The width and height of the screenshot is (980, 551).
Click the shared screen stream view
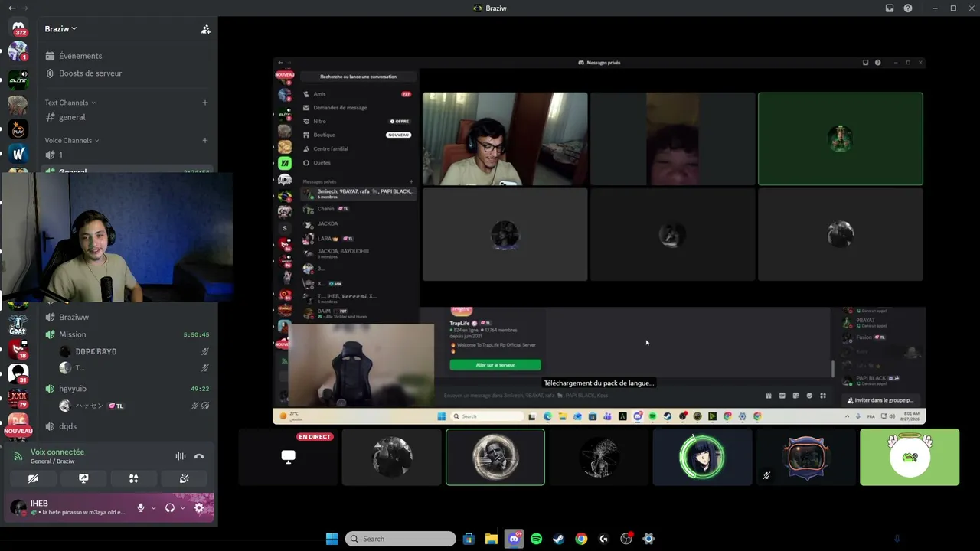[x=599, y=241]
